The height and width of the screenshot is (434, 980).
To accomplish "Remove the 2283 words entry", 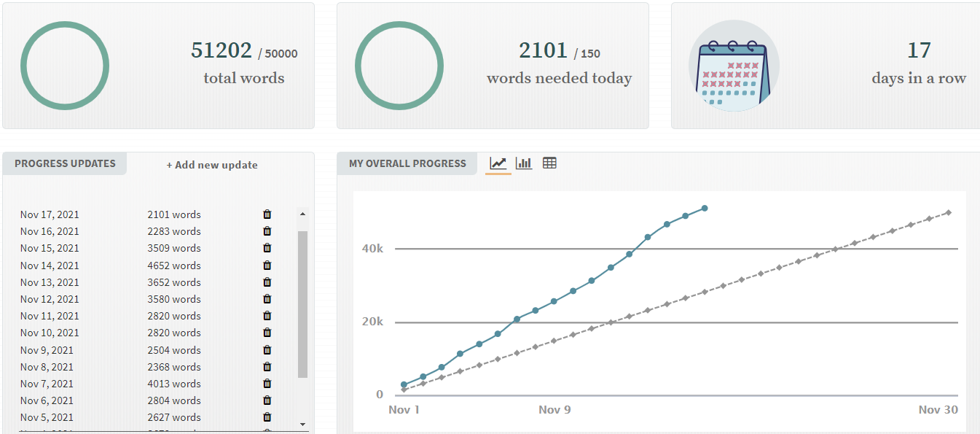I will point(267,231).
